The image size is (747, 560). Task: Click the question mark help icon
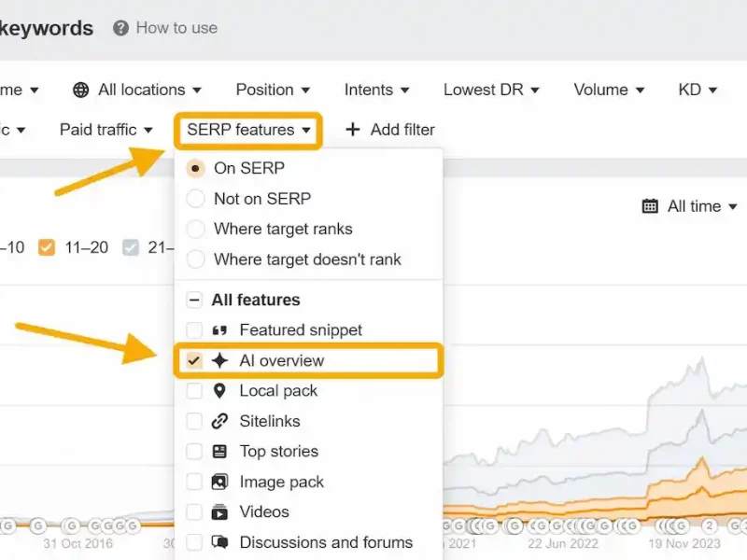120,28
